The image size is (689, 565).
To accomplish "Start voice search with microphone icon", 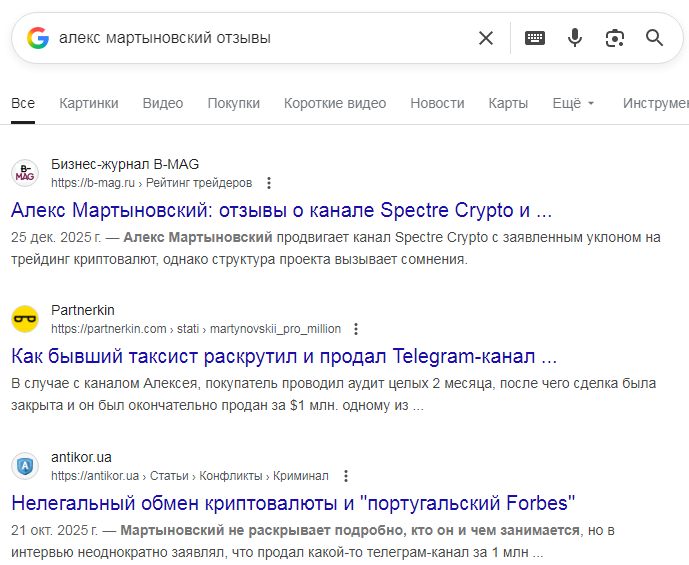I will coord(575,38).
